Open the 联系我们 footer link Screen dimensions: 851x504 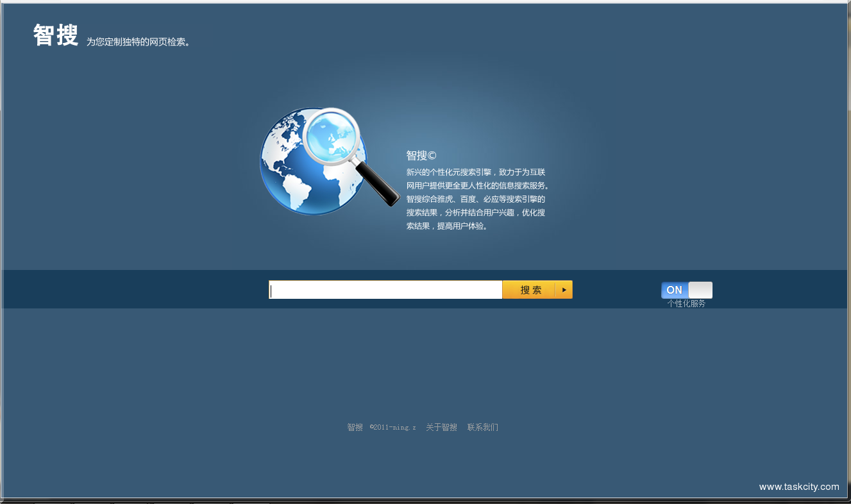pos(482,427)
